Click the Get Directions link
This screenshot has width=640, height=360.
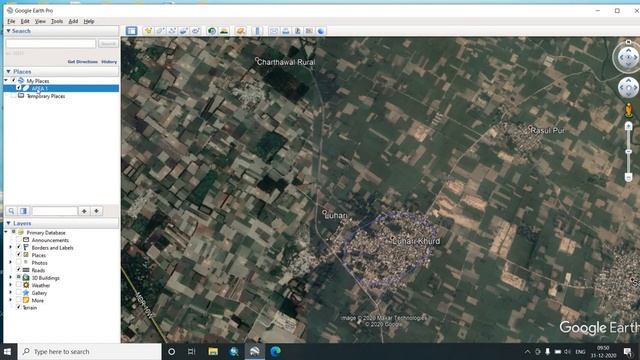(x=83, y=62)
